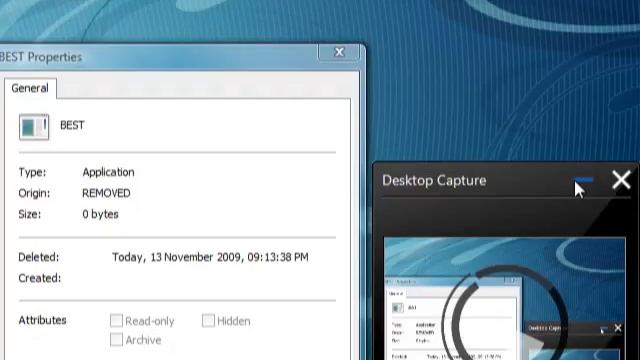Click the Desktop Capture preview thumbnail
Viewport: 640px width, 360px height.
(504, 298)
